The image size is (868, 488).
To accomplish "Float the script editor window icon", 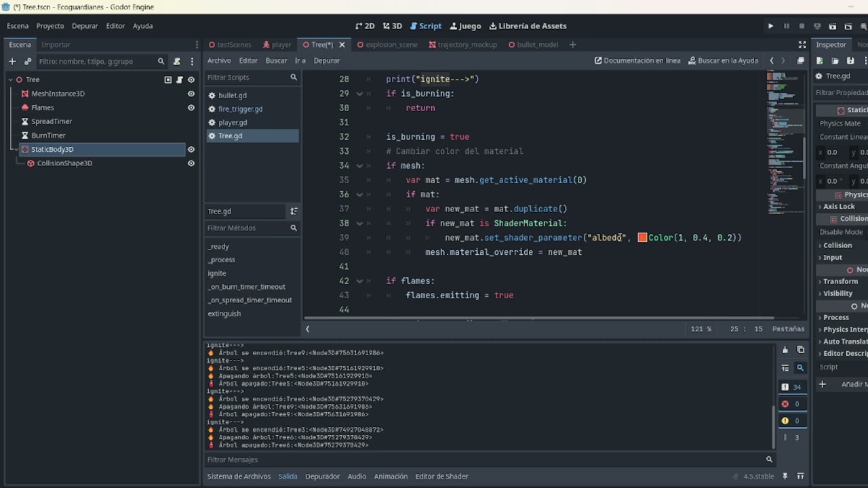I will [801, 60].
